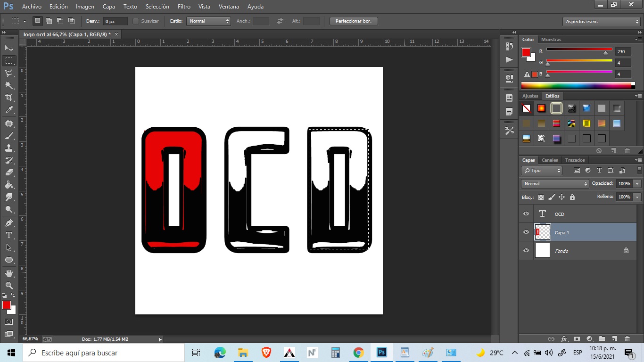644x362 pixels.
Task: Delete layer with Layers panel trash icon
Action: [x=627, y=338]
